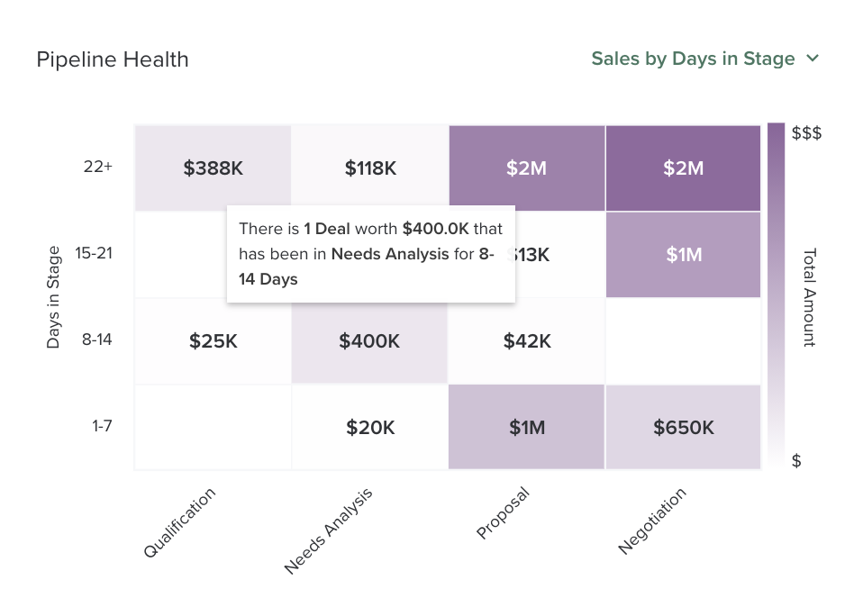
Task: Click the Total Amount color legend bar
Action: click(x=777, y=297)
